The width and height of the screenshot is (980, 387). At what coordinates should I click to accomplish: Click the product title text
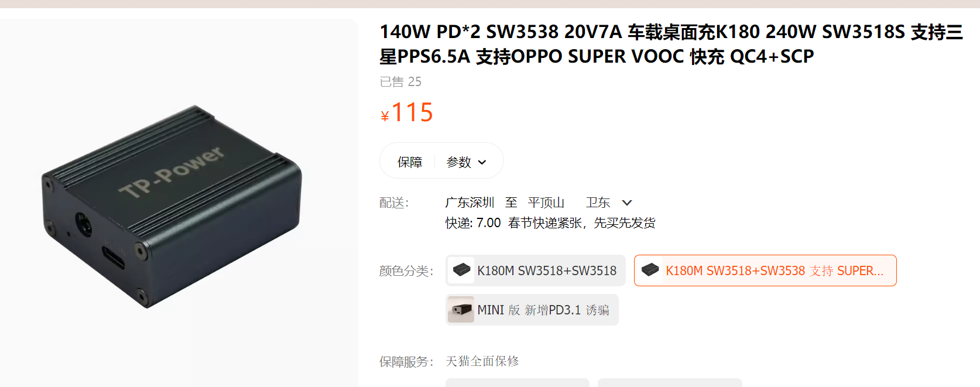671,44
